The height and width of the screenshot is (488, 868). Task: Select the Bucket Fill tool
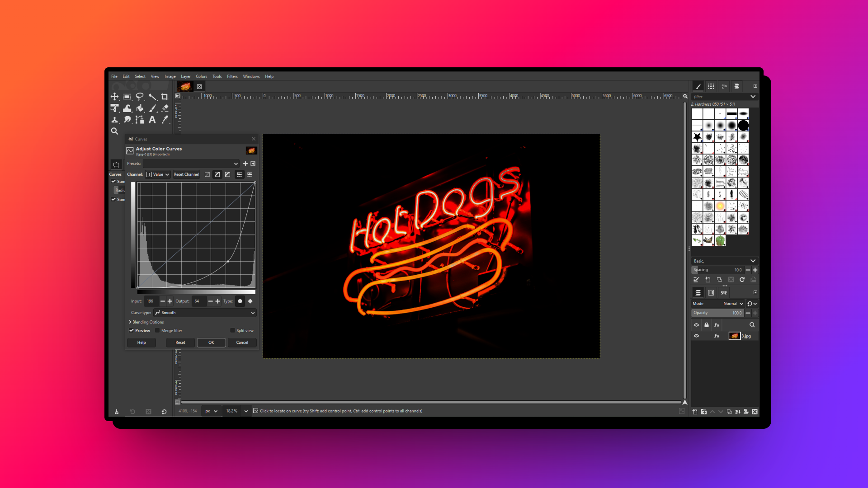pyautogui.click(x=140, y=108)
